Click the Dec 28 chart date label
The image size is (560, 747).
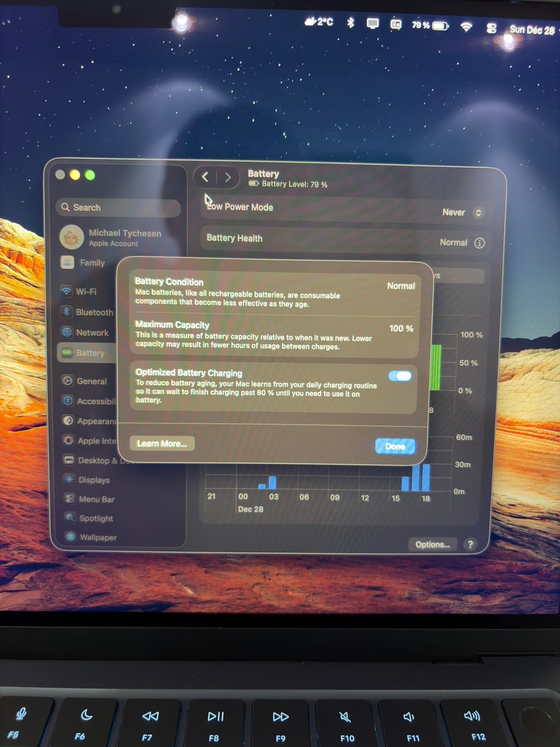[250, 509]
